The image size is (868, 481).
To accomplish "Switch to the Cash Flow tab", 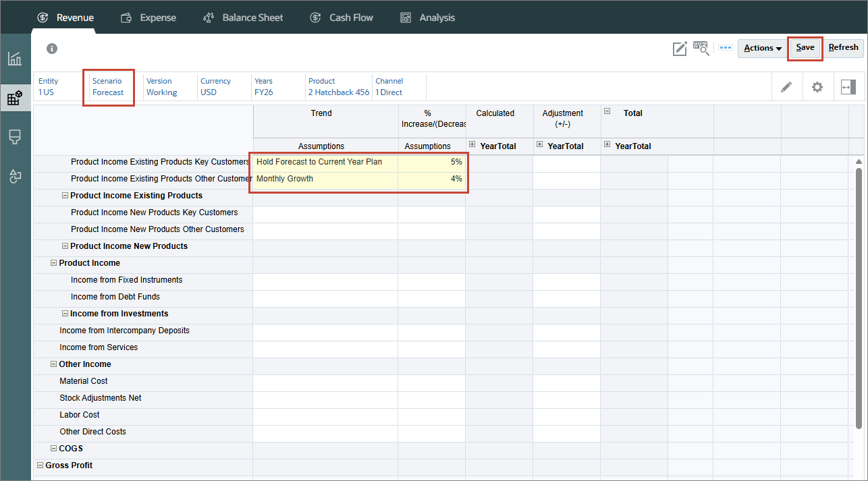I will (x=341, y=18).
